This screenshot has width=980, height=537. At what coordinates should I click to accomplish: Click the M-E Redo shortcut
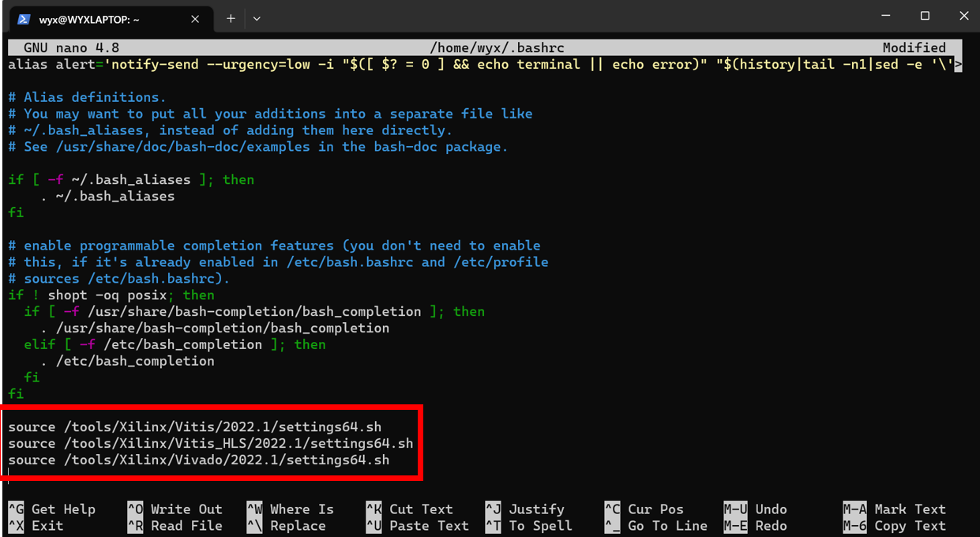coord(756,526)
